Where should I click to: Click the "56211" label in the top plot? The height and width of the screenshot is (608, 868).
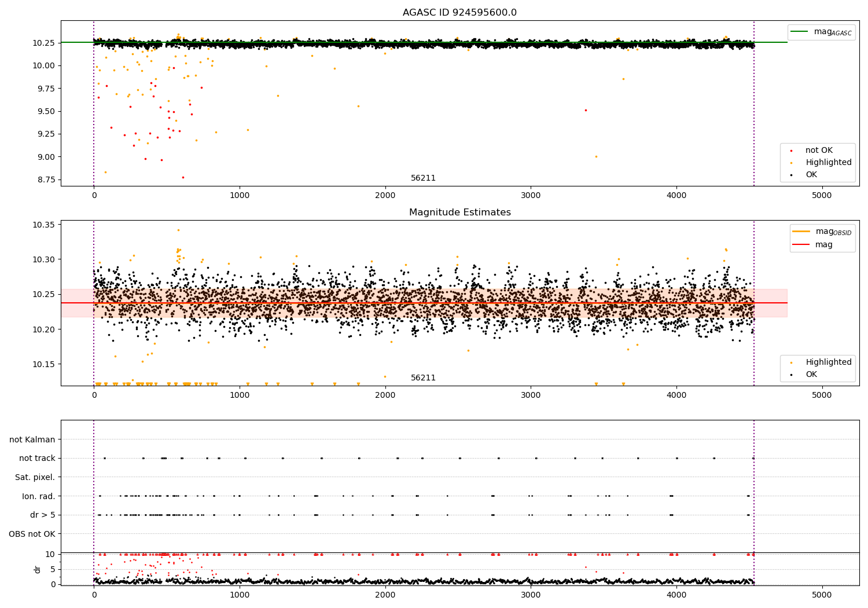(x=423, y=178)
